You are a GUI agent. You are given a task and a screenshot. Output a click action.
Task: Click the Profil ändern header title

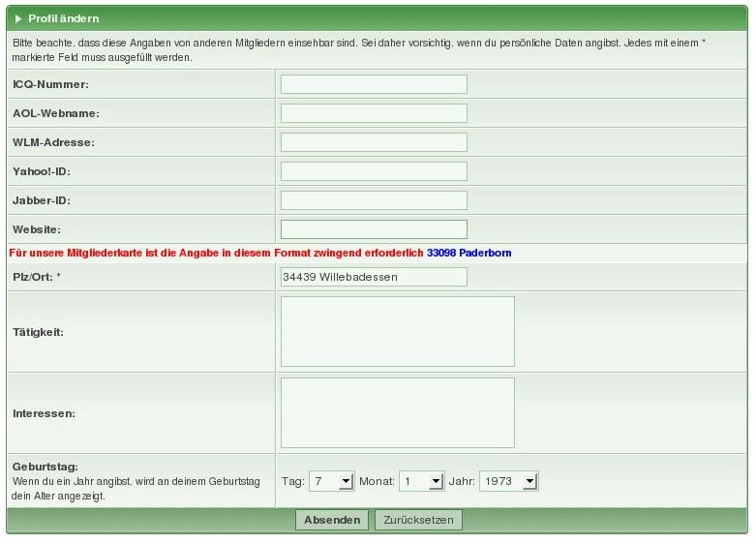pos(63,18)
